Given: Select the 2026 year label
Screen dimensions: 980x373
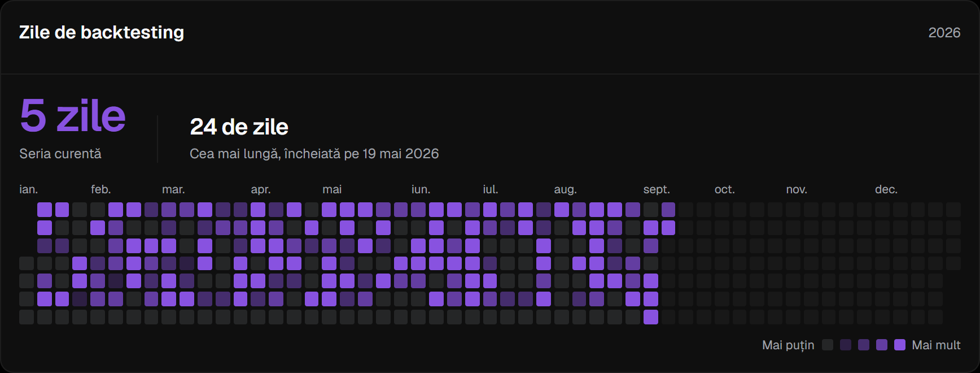Looking at the screenshot, I should pyautogui.click(x=944, y=33).
